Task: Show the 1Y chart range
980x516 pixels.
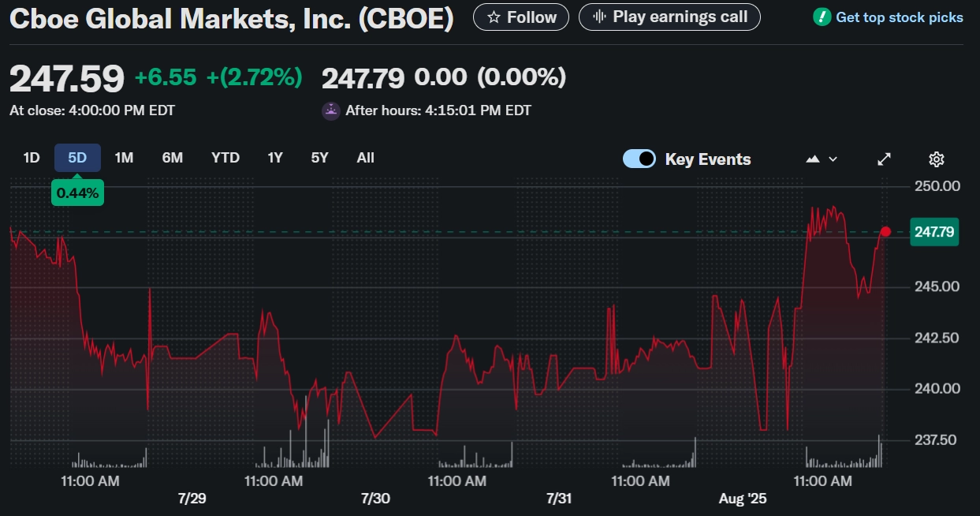Action: click(x=275, y=158)
